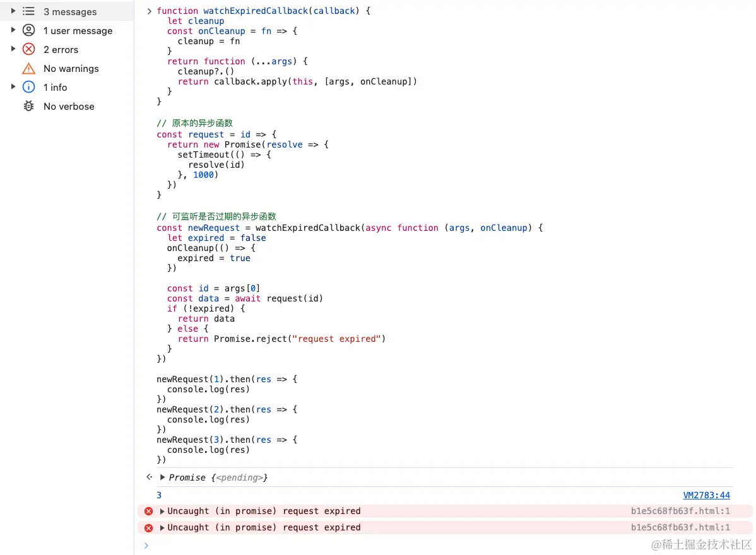The width and height of the screenshot is (756, 555).
Task: Click the return value arrow beside the Promise result
Action: 150,477
